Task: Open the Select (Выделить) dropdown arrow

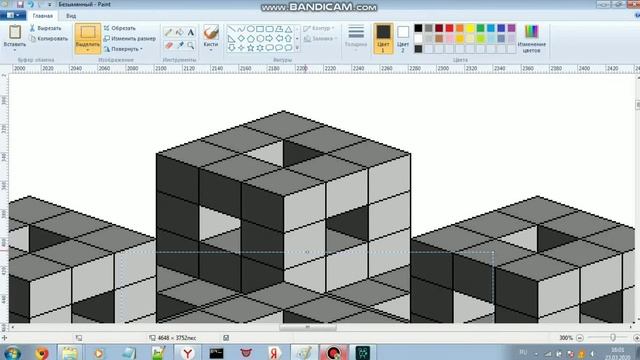Action: [88, 50]
